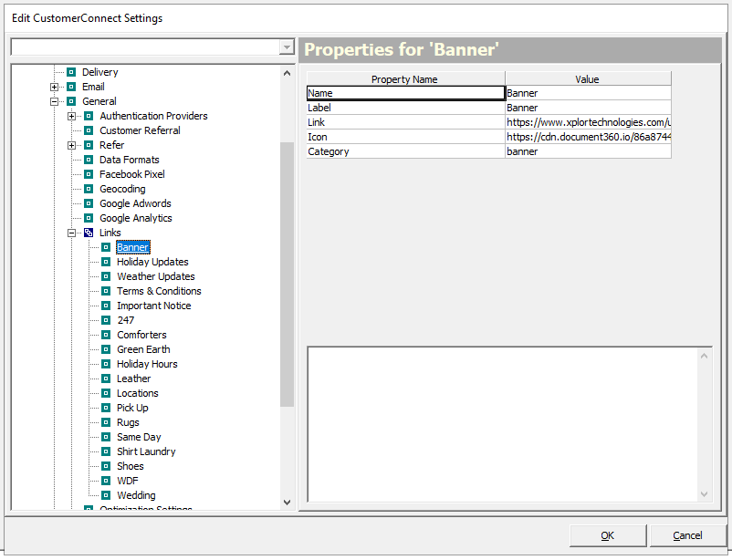
Task: Select the Wedding tree item
Action: pos(136,495)
